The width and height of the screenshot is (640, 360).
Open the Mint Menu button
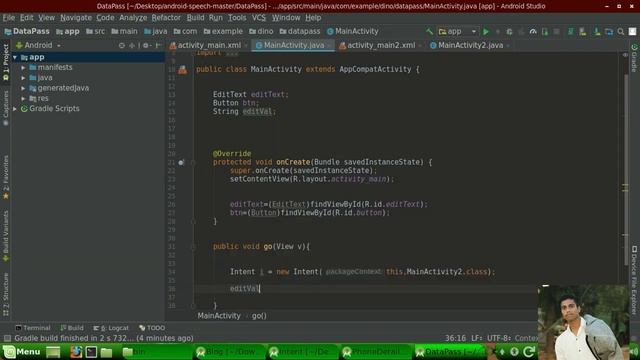click(x=22, y=351)
